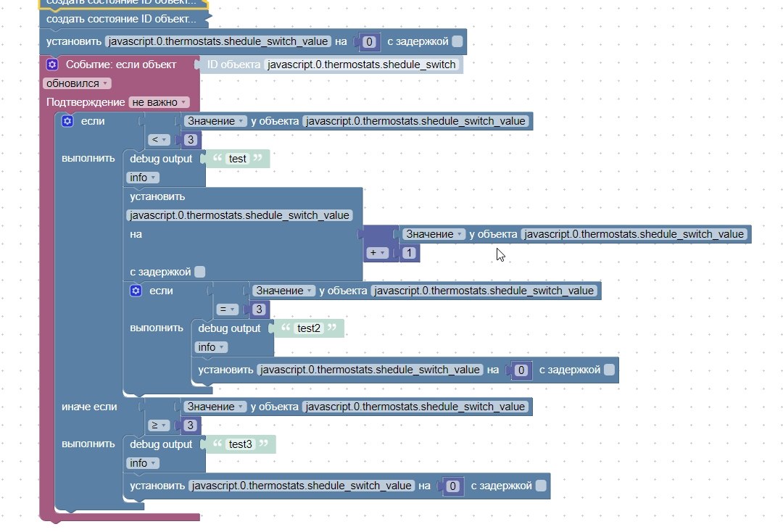Edit number 3 next to '<' operator

190,140
